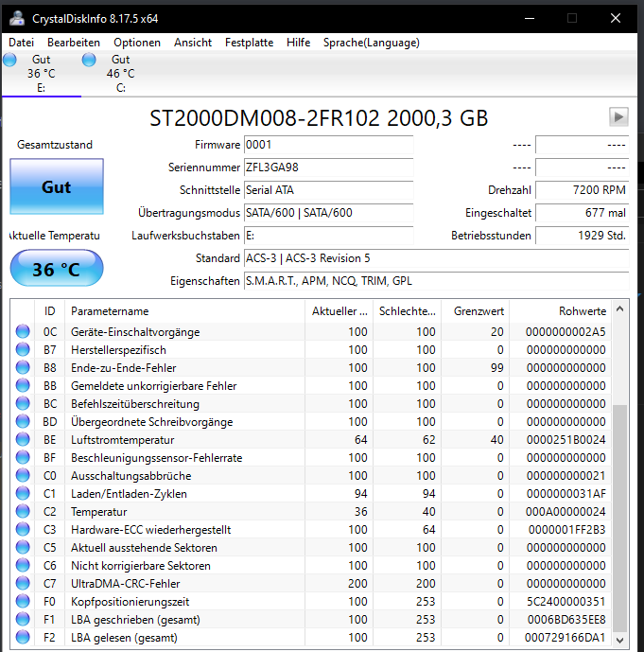
Task: Open the Festplatte menu
Action: [x=250, y=43]
